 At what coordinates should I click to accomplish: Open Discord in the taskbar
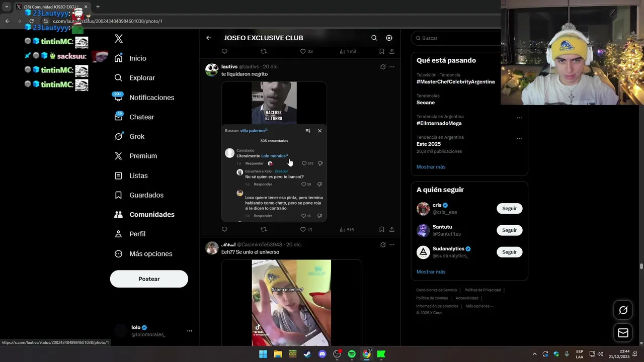[323, 354]
